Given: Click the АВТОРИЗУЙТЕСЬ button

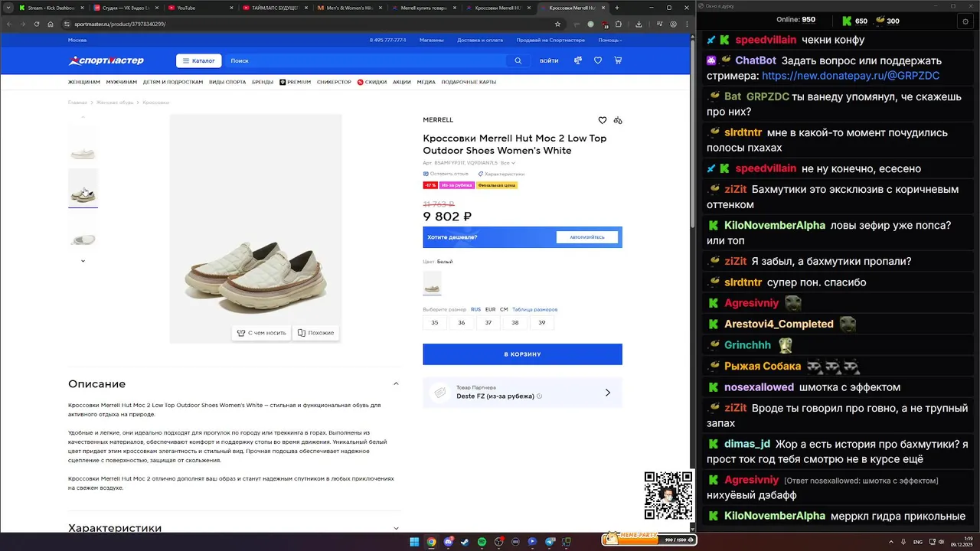Looking at the screenshot, I should coord(586,237).
